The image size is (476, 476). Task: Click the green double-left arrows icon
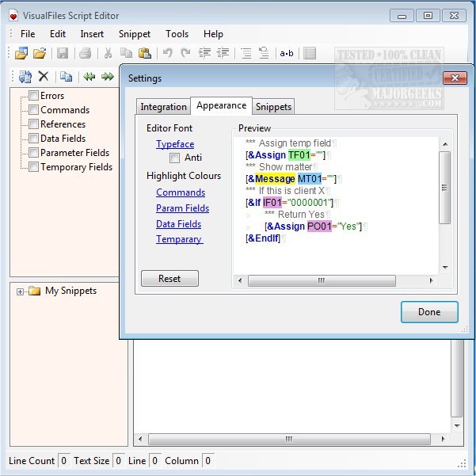[89, 77]
